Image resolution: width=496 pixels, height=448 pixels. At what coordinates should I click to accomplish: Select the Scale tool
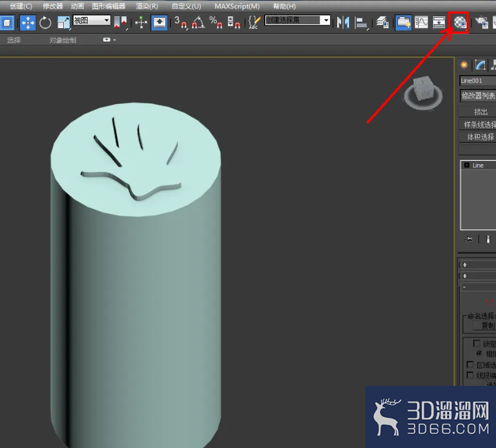[63, 23]
